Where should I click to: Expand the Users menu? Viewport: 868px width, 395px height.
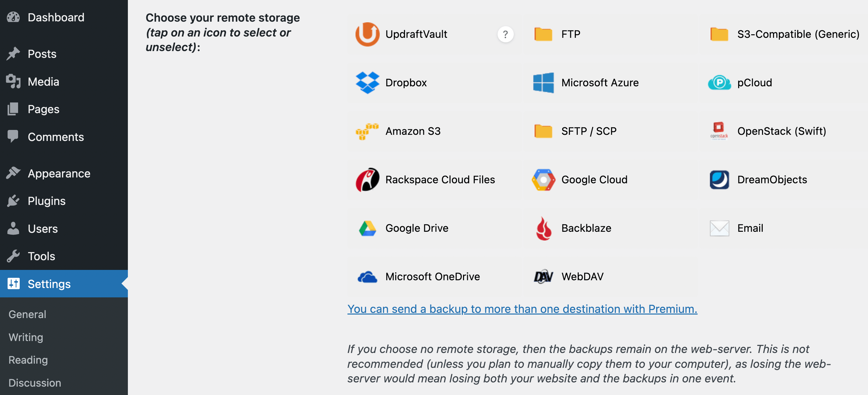point(43,228)
